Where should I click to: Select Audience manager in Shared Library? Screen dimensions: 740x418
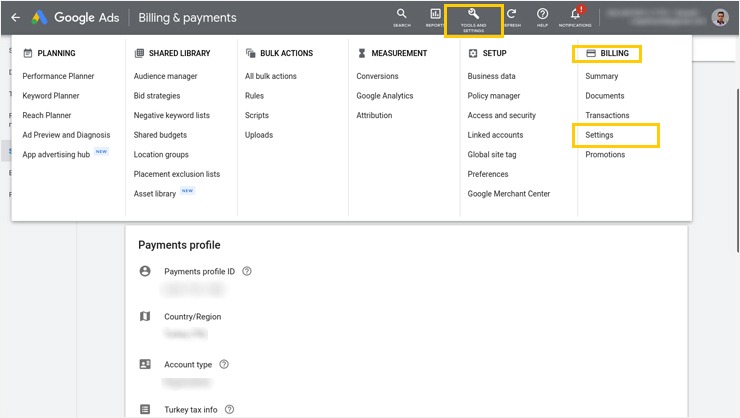point(165,76)
